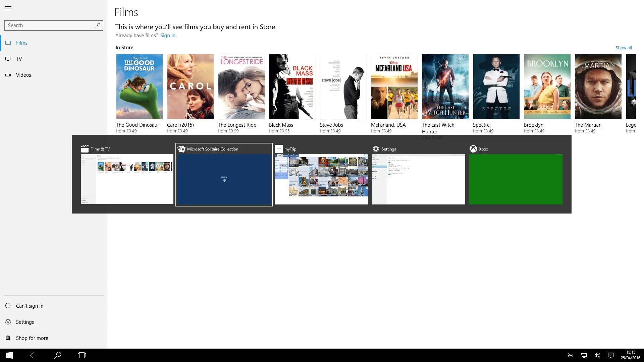Select Films in the sidebar
The width and height of the screenshot is (644, 362).
click(21, 43)
